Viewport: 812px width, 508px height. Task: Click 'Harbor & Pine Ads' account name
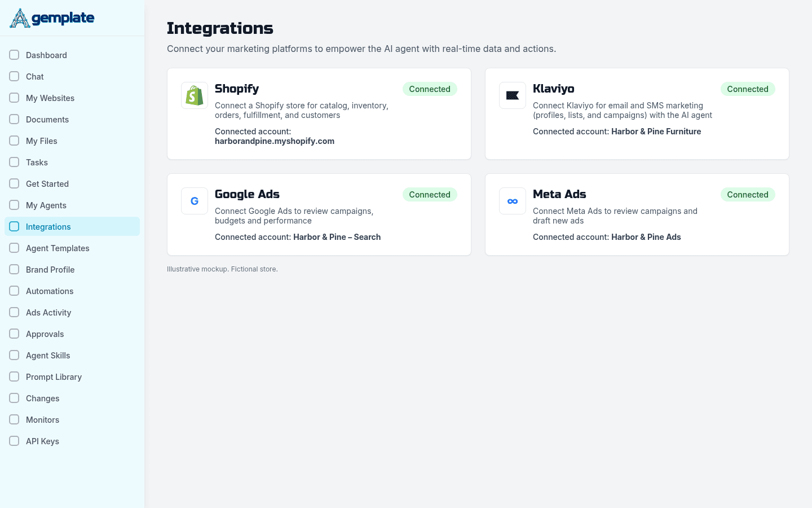point(646,237)
